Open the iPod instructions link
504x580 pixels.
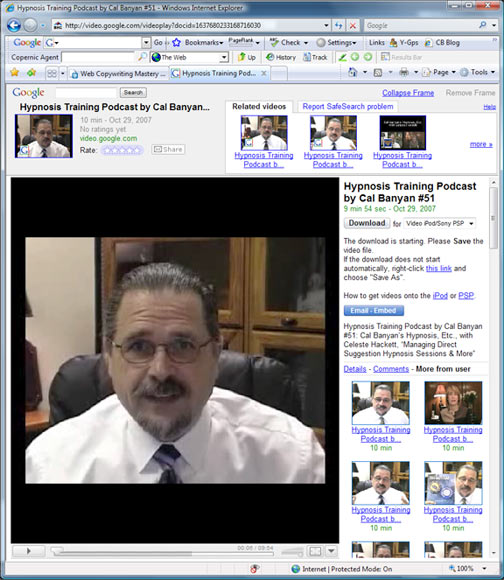tap(440, 296)
